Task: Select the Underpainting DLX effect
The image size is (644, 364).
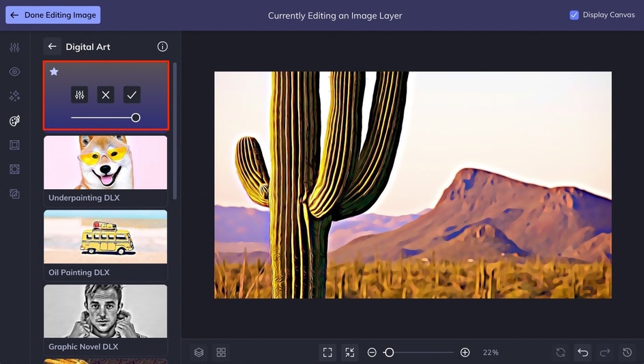Action: (x=106, y=170)
